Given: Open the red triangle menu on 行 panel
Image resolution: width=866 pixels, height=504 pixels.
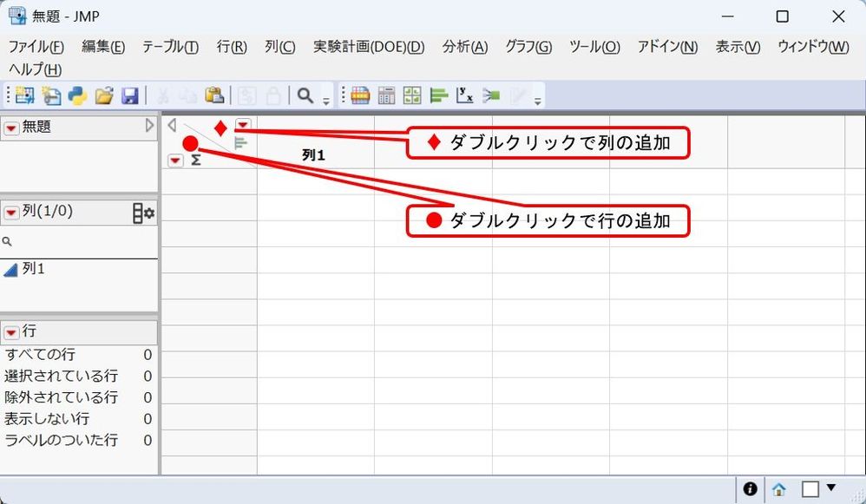Looking at the screenshot, I should 11,331.
